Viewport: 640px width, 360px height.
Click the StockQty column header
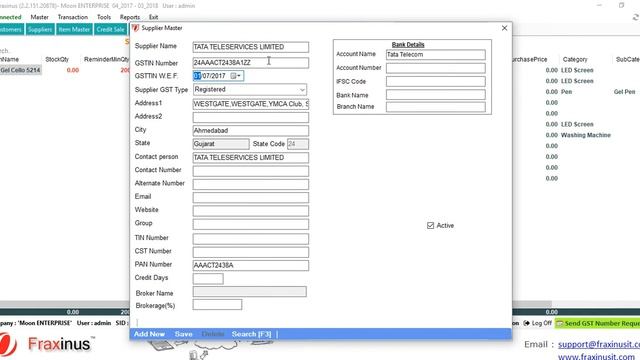[x=57, y=60]
